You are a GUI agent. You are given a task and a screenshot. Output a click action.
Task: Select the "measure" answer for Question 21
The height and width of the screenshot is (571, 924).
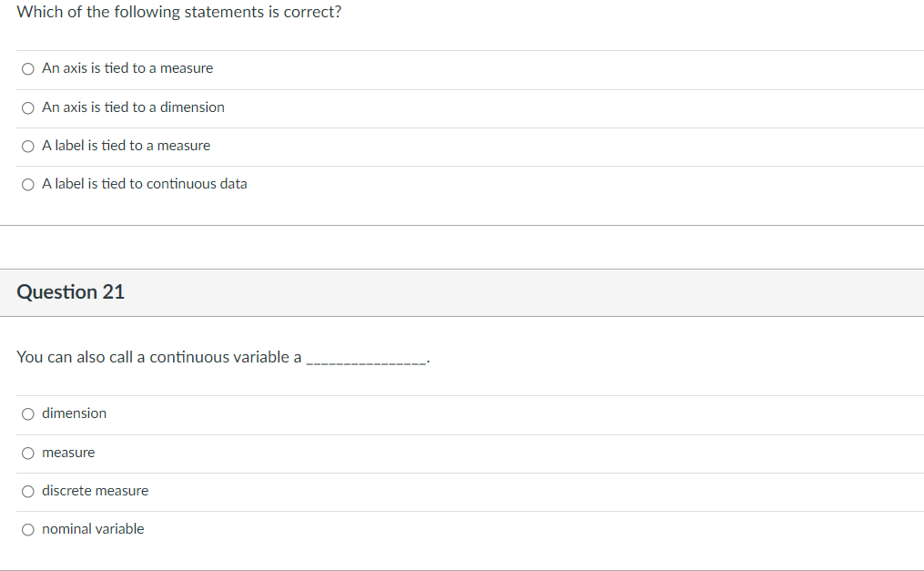(27, 453)
